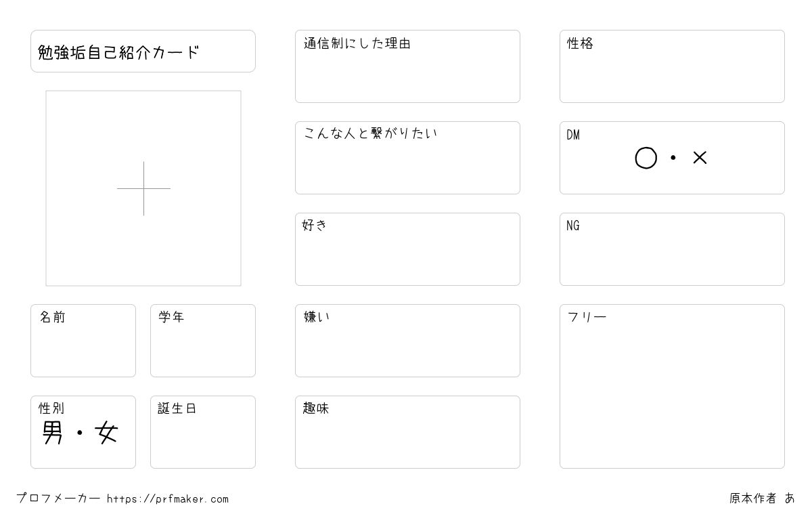812x508 pixels.
Task: Select the circle symbol under DM
Action: pyautogui.click(x=646, y=158)
